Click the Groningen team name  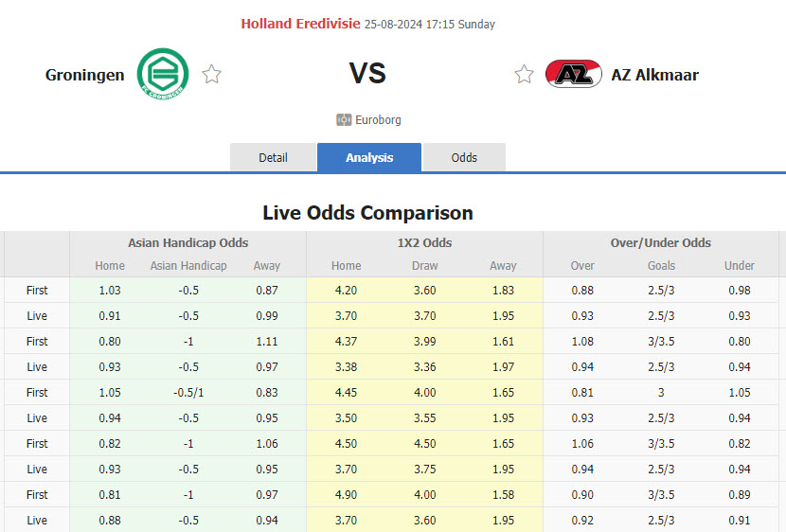(85, 75)
